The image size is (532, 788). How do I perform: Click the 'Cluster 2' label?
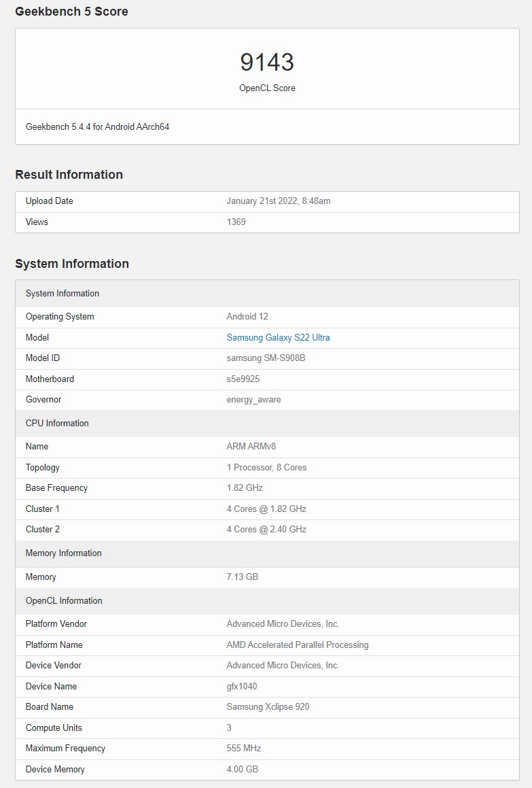(43, 529)
